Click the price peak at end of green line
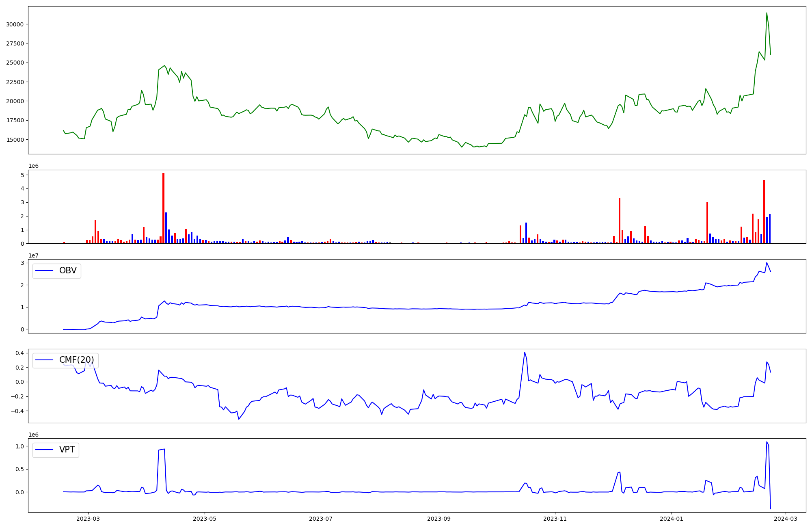This screenshot has height=528, width=812. 767,13
